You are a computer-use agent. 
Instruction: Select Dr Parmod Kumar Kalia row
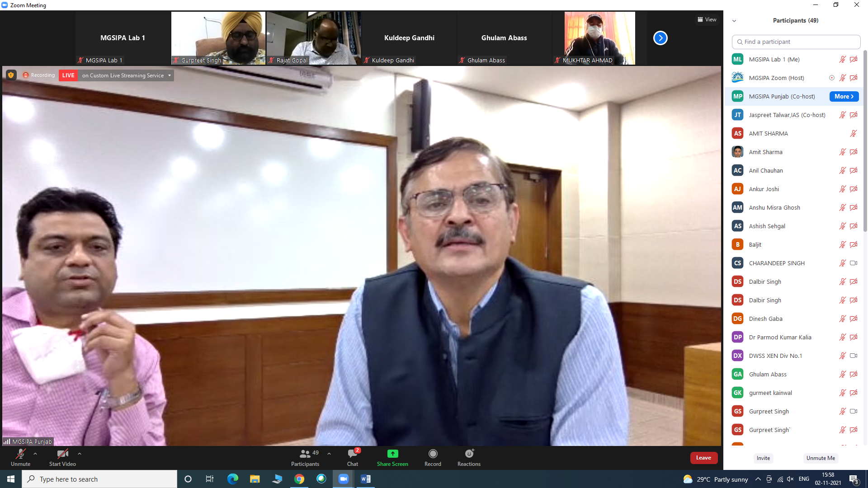(794, 337)
